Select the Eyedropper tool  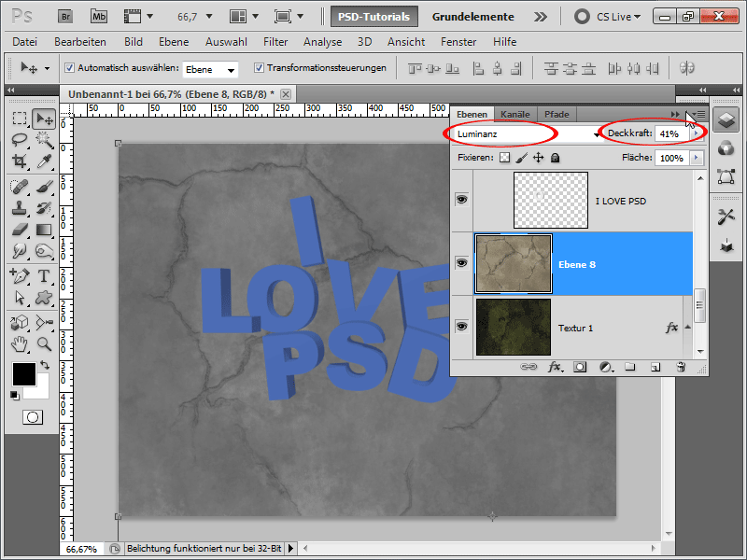(44, 161)
